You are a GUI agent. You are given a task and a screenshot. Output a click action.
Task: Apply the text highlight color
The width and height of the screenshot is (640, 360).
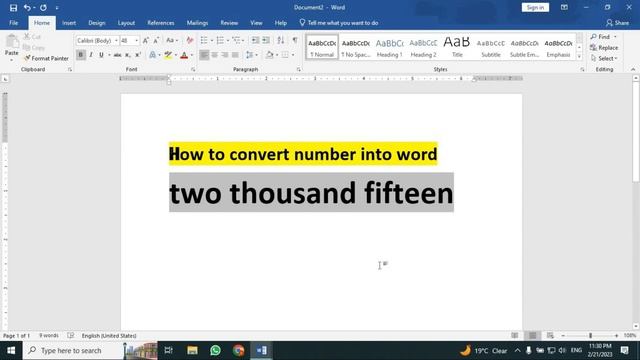click(168, 55)
